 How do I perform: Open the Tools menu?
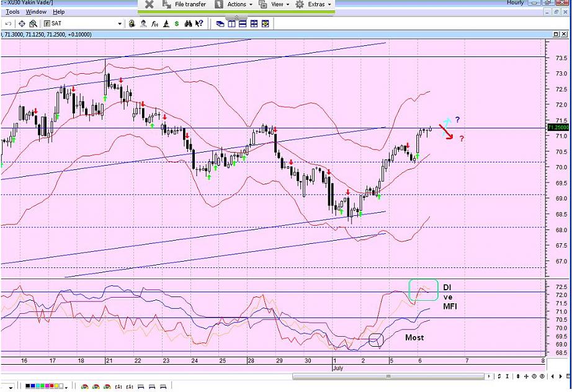click(x=12, y=12)
